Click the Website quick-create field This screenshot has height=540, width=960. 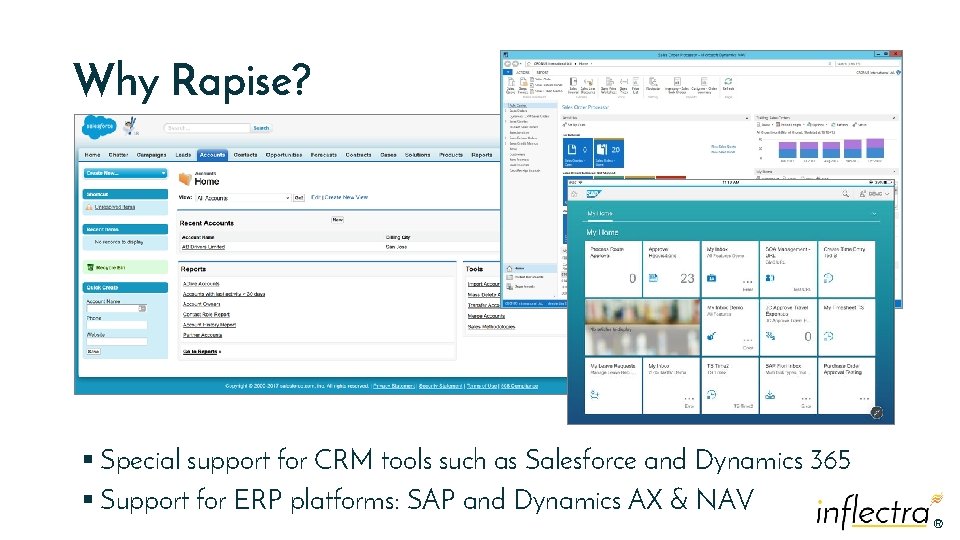pos(116,342)
